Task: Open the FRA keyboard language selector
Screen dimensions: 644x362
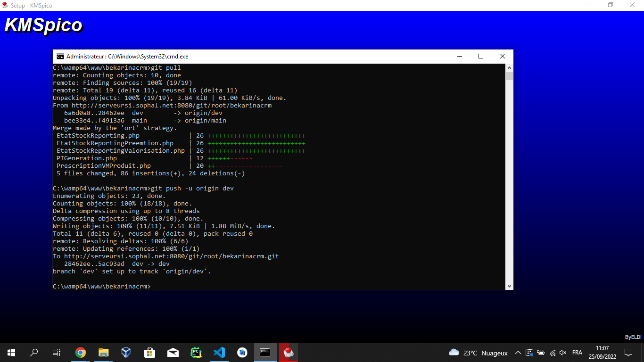Action: tap(577, 353)
